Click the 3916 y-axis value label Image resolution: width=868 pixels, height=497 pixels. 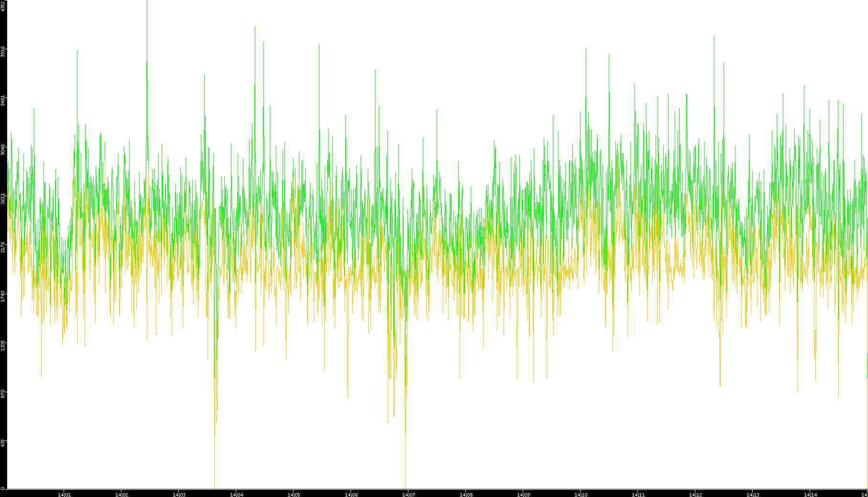[3, 52]
